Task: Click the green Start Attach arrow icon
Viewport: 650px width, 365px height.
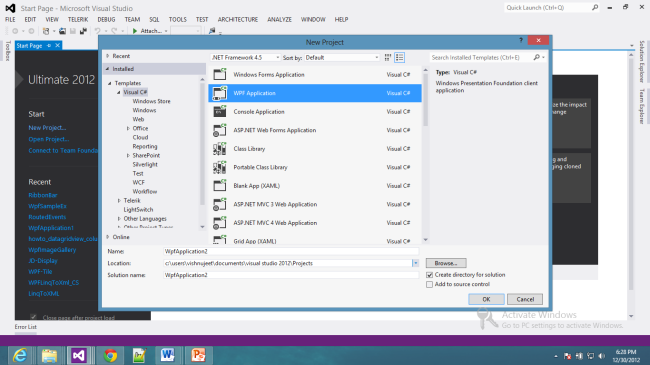Action: tap(135, 31)
